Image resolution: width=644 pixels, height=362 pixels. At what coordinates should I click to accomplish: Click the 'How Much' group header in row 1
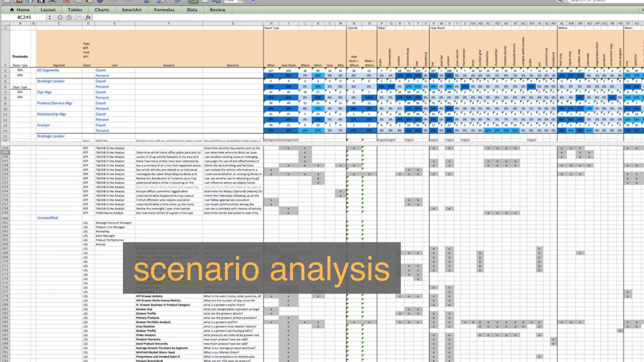(437, 28)
